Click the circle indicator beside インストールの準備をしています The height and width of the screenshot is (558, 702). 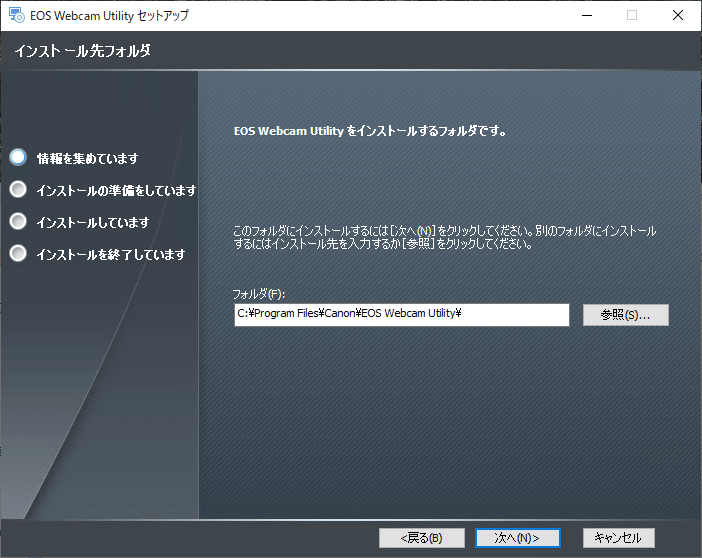tap(17, 189)
